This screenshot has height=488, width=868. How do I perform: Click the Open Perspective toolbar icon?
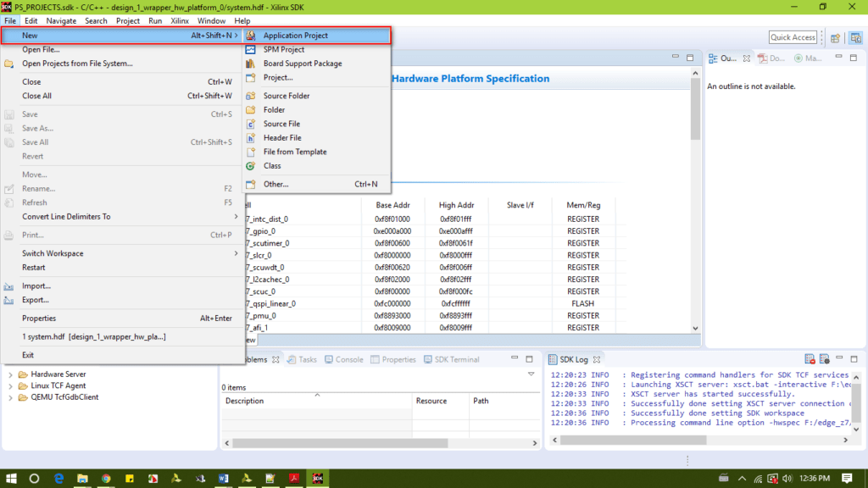pos(835,37)
